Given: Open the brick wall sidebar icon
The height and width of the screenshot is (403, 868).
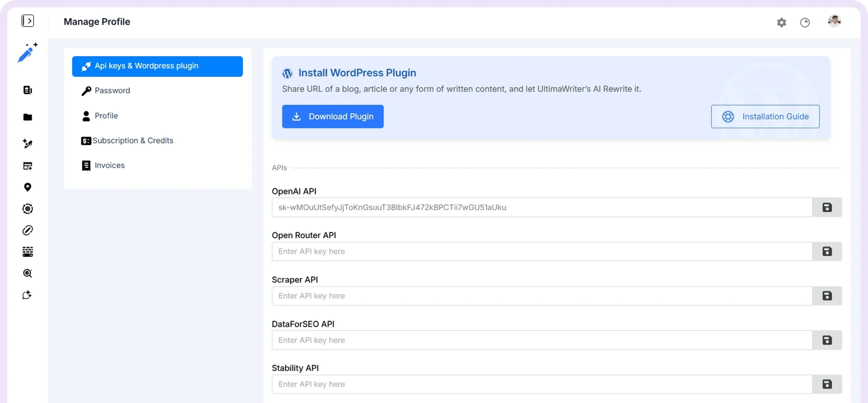Looking at the screenshot, I should [x=27, y=252].
